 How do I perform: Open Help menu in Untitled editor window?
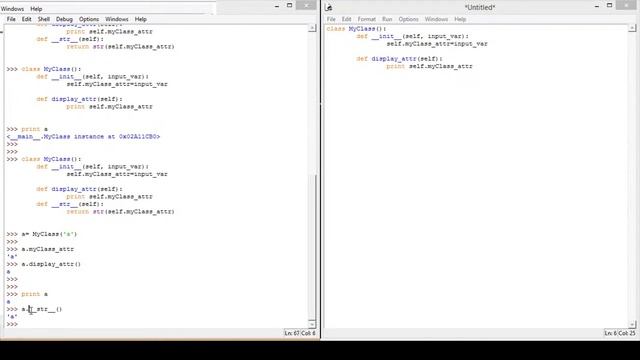click(460, 19)
